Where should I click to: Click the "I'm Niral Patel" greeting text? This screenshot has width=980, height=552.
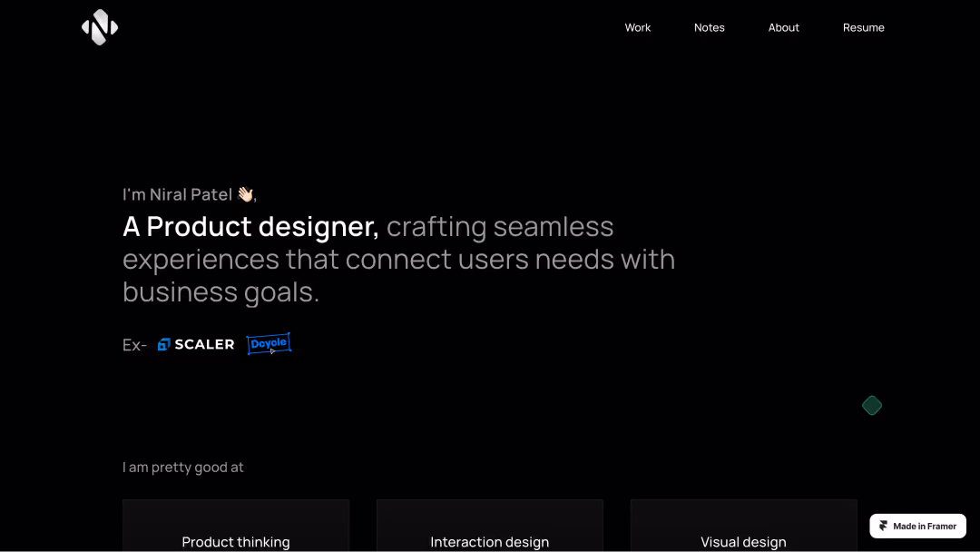(x=178, y=194)
